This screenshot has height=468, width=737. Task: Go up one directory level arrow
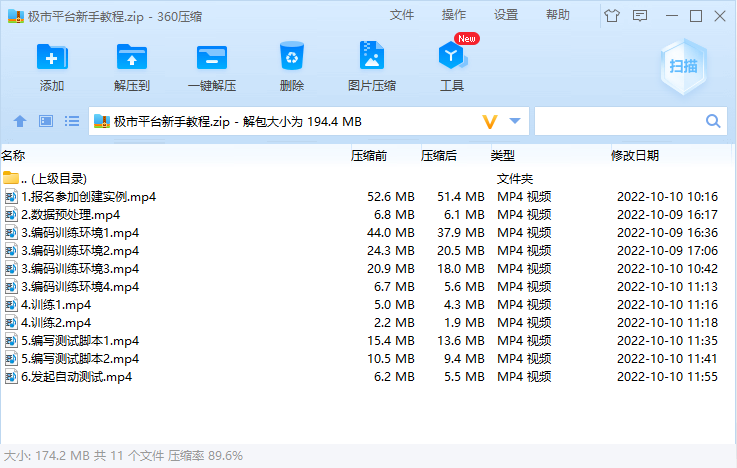19,121
